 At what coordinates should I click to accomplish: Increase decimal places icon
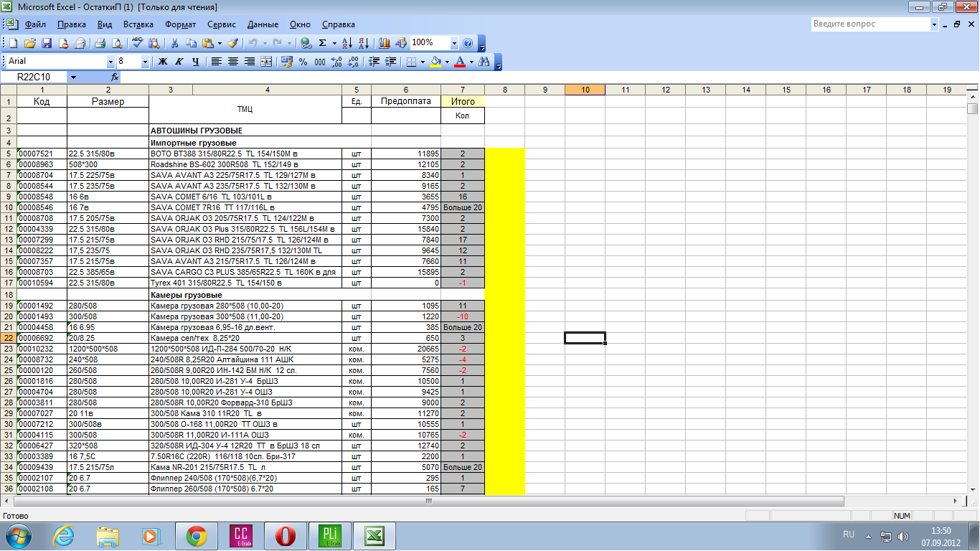tap(336, 62)
